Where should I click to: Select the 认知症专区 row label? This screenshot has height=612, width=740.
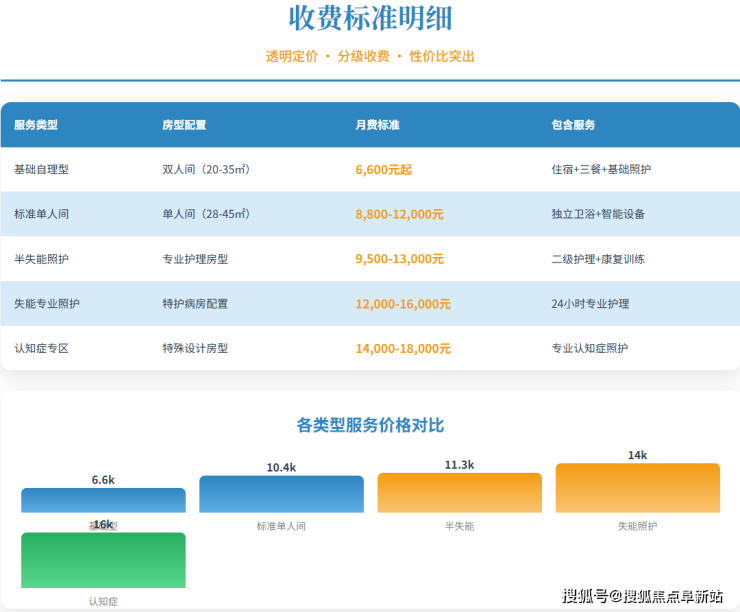pos(42,348)
